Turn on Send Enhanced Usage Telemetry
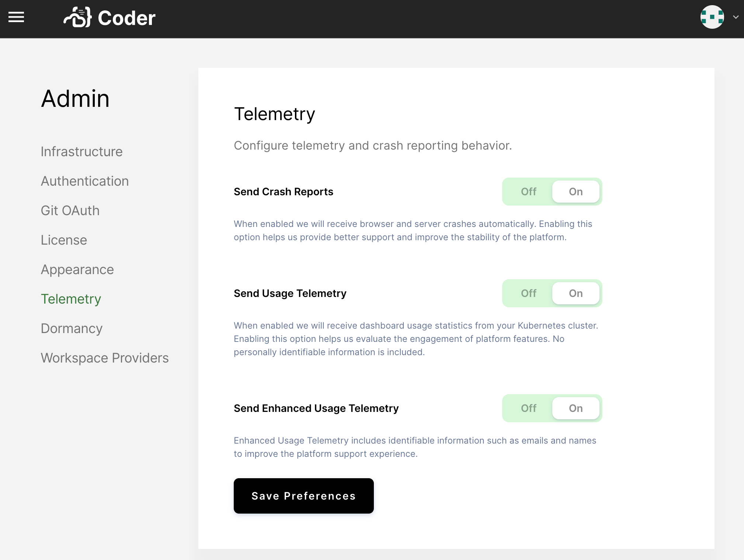Screen dimensions: 744x560 [575, 408]
